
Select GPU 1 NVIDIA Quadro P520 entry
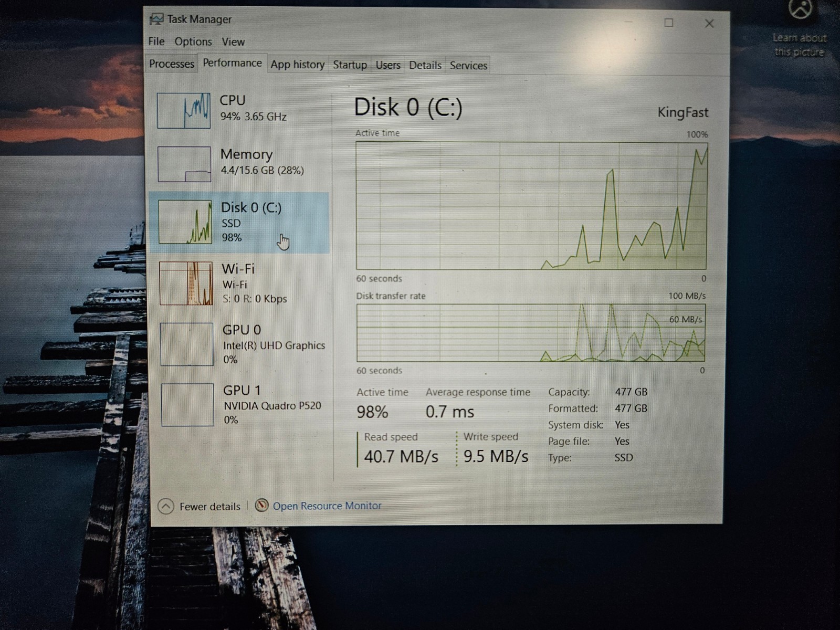[x=243, y=404]
